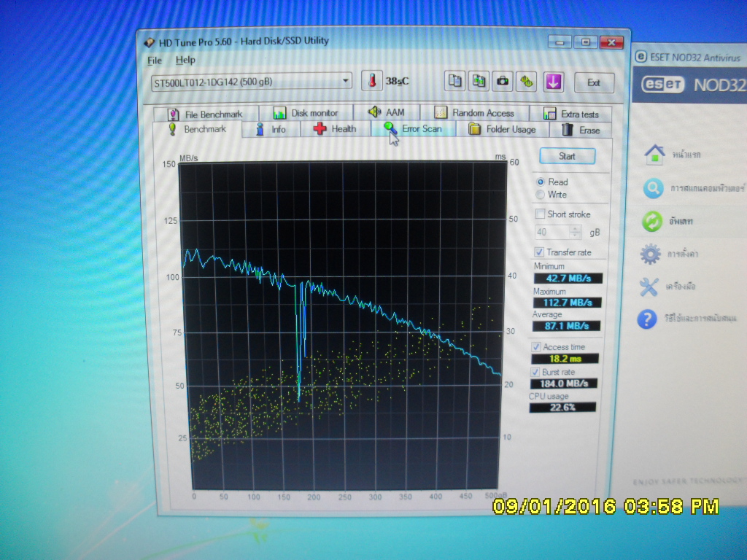Minimize the HD Tune Pro window

[x=560, y=42]
